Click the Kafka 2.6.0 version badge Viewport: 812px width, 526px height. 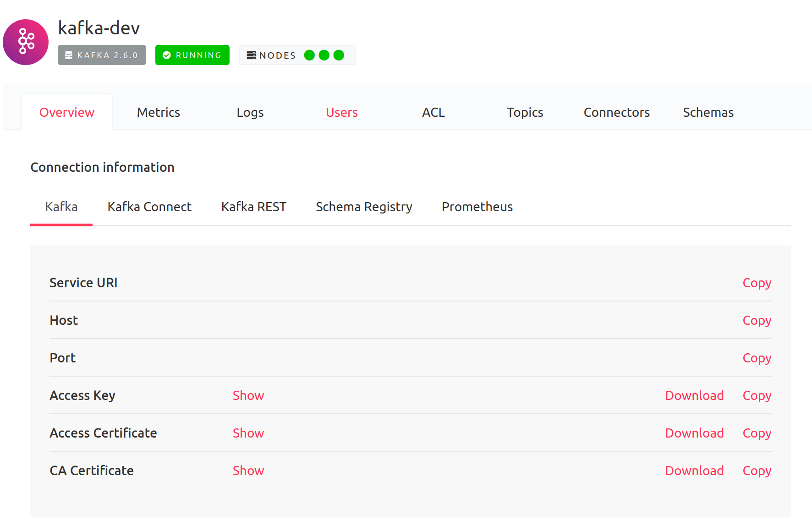(102, 55)
